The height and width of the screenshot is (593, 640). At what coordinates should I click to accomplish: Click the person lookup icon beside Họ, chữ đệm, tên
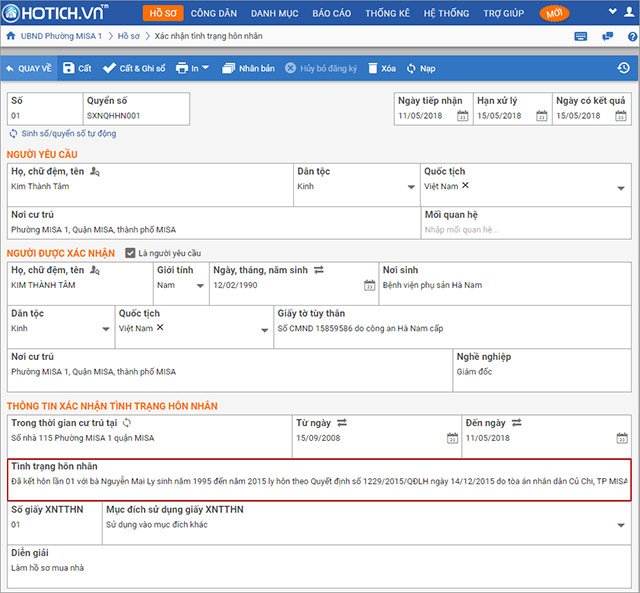pos(95,172)
